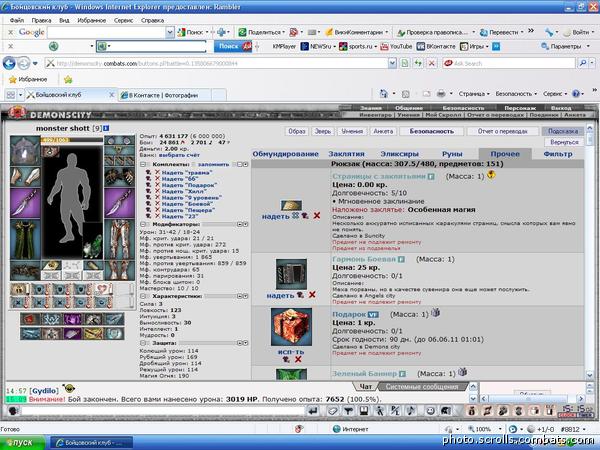The image size is (600, 450).
Task: Collapse the Модификаторы section
Action: [x=143, y=225]
